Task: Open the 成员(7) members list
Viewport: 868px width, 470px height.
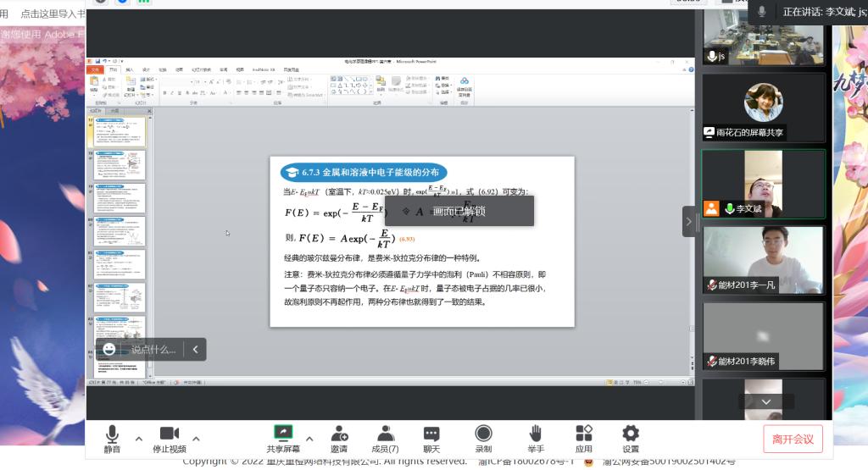Action: point(385,440)
